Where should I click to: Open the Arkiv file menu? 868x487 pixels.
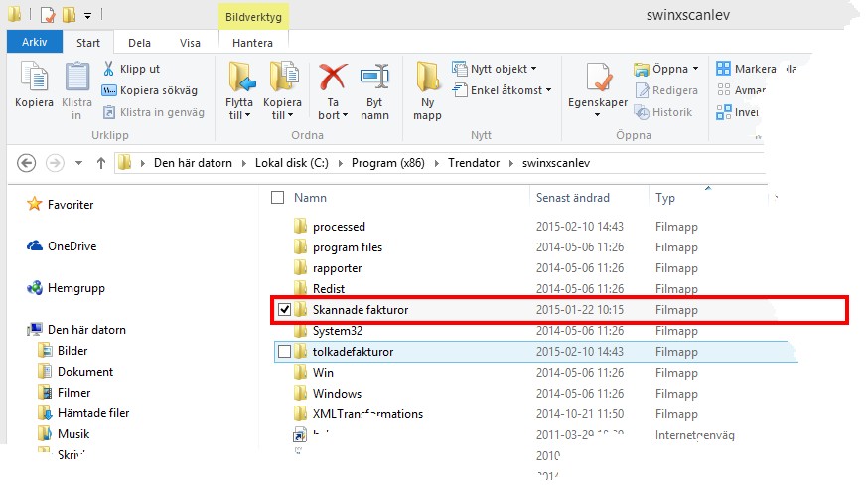pos(35,42)
